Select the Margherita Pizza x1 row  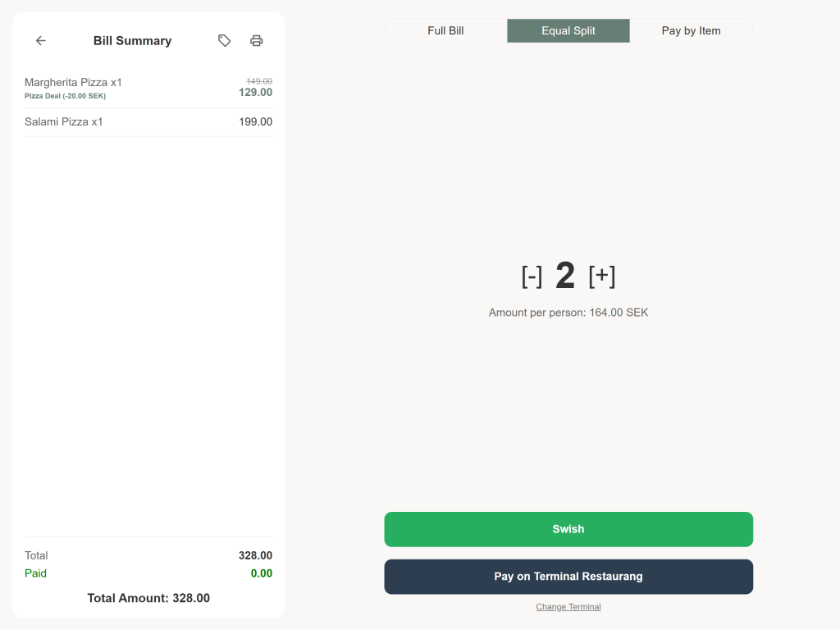[148, 88]
